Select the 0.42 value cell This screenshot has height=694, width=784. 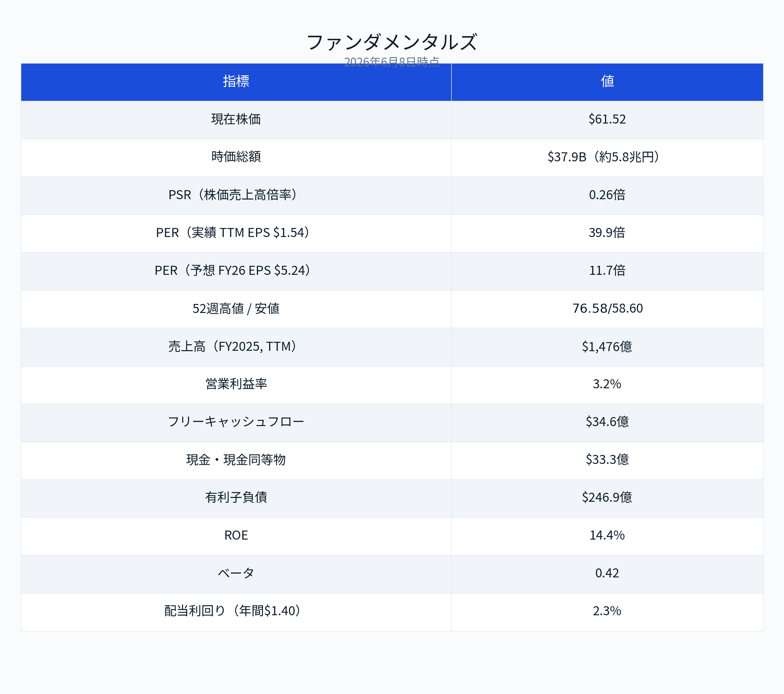click(607, 574)
